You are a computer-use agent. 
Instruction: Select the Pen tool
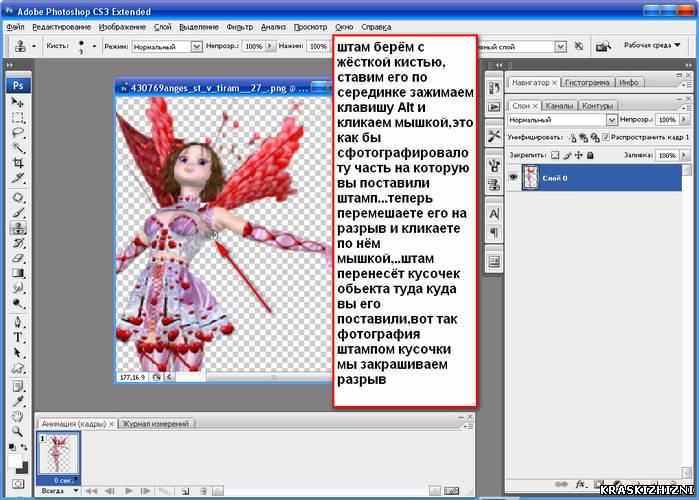pos(18,322)
